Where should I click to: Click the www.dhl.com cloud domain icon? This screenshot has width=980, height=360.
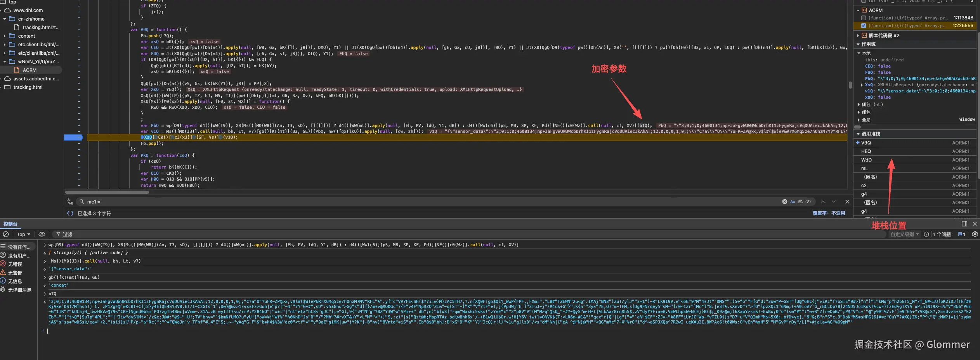pyautogui.click(x=7, y=10)
